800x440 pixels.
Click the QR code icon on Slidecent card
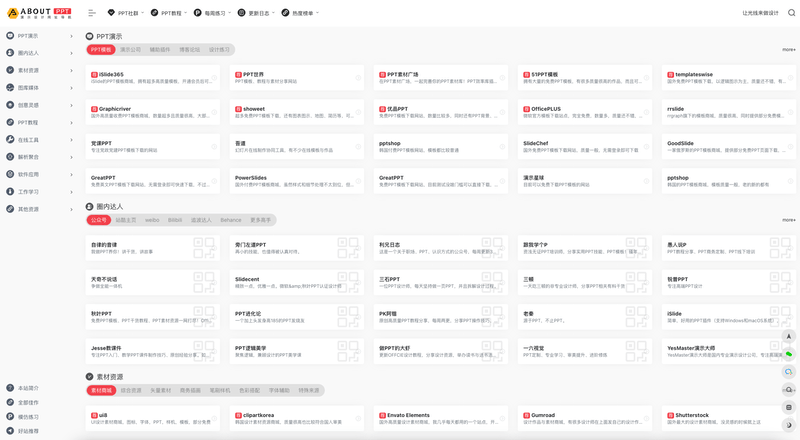pos(348,282)
